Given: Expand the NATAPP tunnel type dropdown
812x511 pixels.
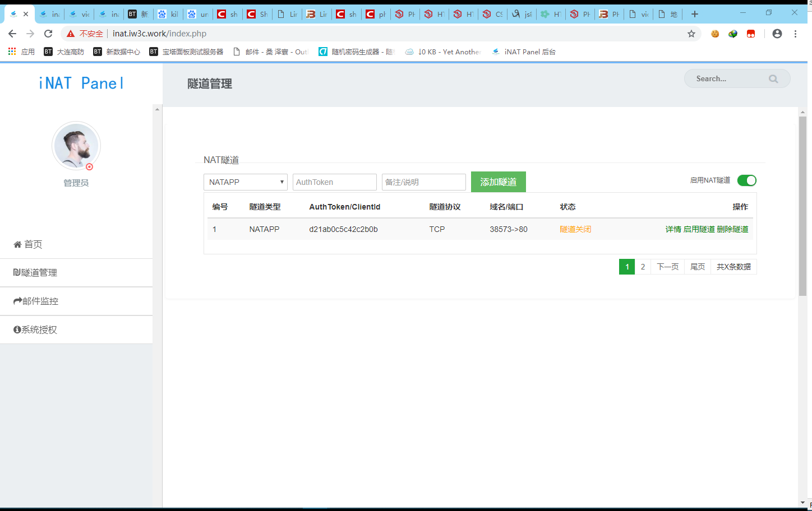Looking at the screenshot, I should pos(246,182).
